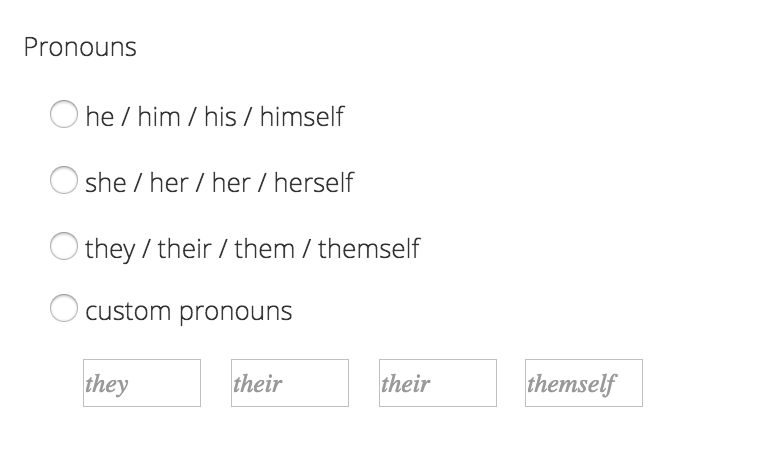Click the "they / their / them / themself" label text

coord(252,247)
